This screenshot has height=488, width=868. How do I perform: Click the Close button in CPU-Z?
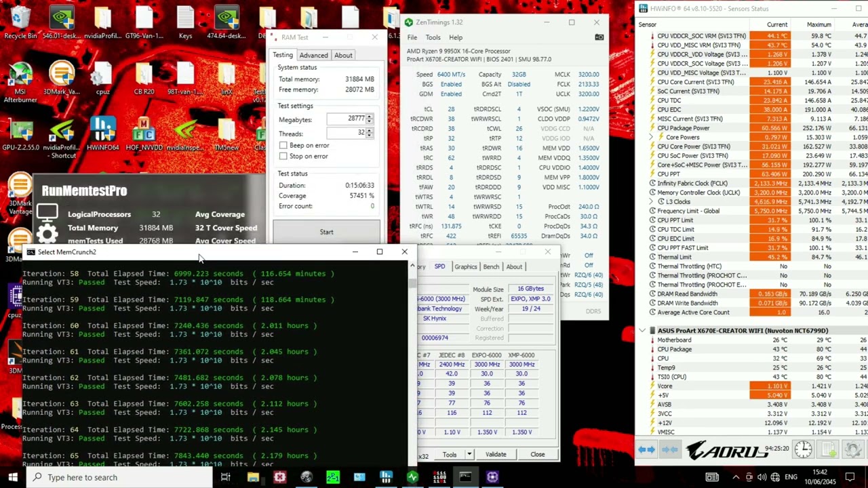pos(538,455)
